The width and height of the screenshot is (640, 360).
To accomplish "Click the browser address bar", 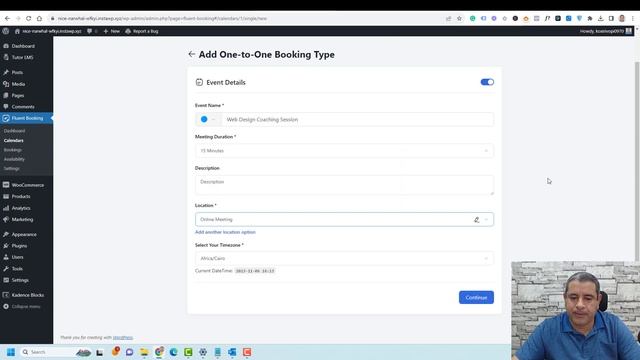I will [249, 18].
